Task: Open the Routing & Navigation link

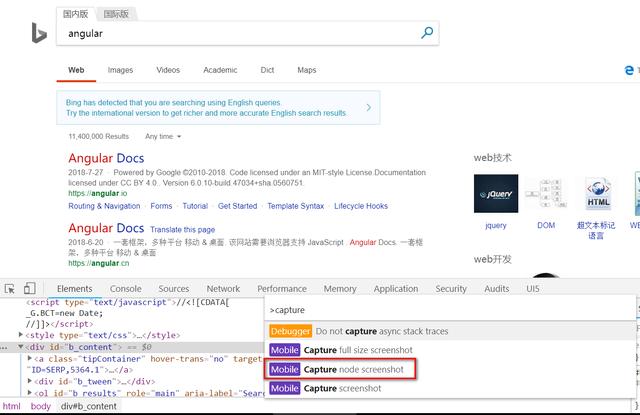Action: (104, 206)
